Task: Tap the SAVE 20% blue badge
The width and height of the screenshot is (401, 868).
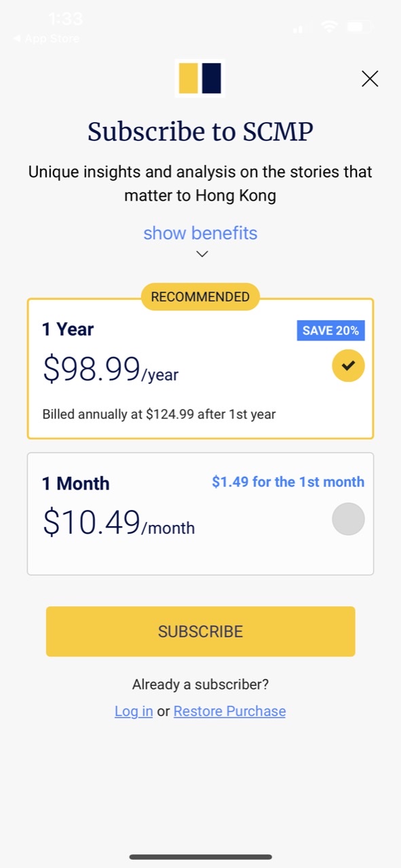Action: [331, 331]
